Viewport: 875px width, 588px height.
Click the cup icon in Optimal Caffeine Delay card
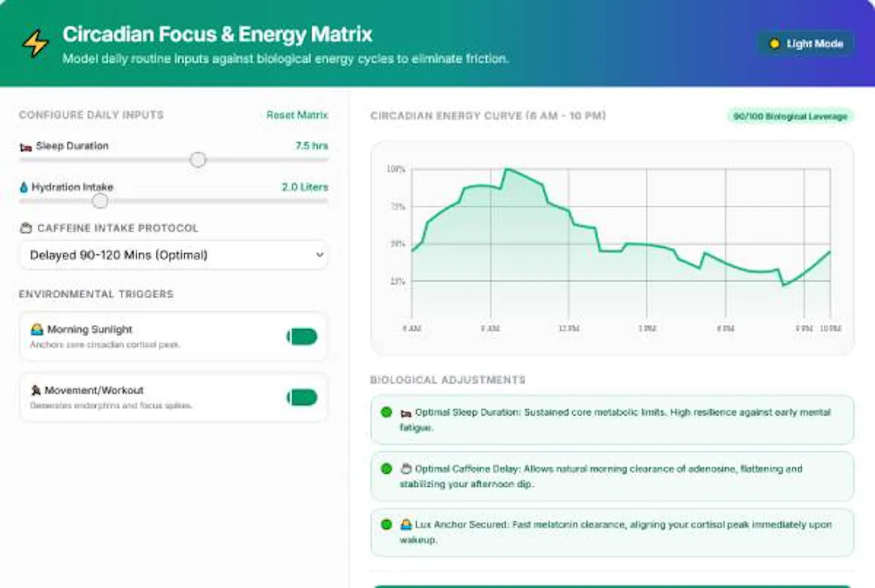pyautogui.click(x=406, y=469)
